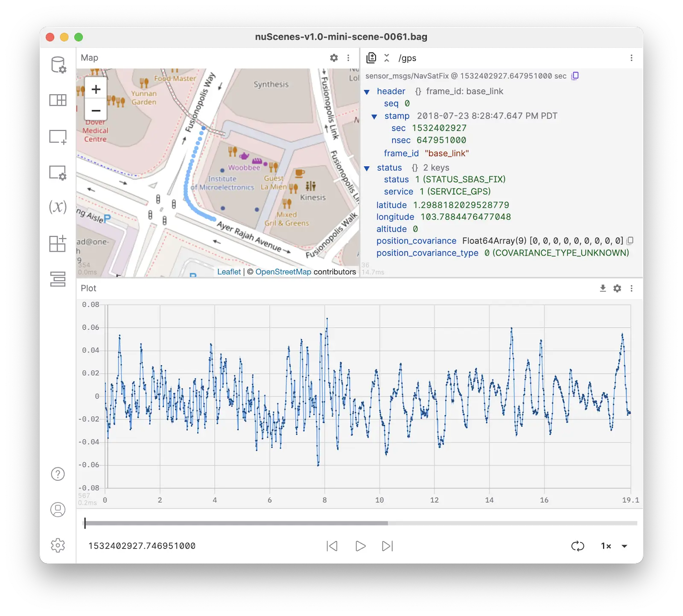Image resolution: width=683 pixels, height=616 pixels.
Task: Toggle expand-all icon beside /gps topic
Action: (x=387, y=58)
